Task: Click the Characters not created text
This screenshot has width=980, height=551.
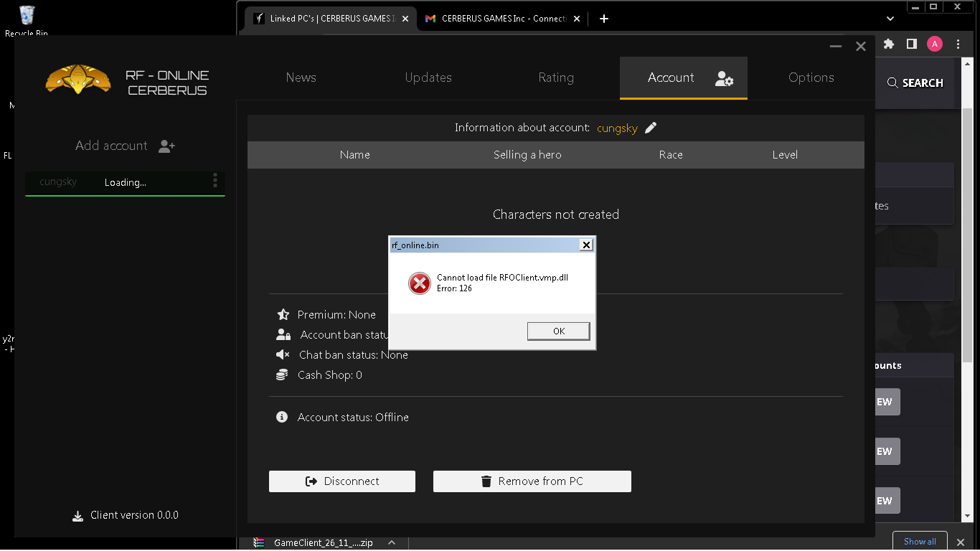Action: [x=556, y=215]
